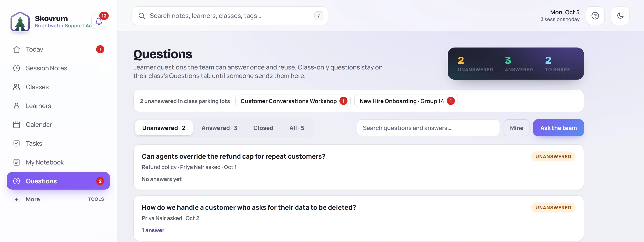
Task: Focus Search questions and answers field
Action: point(428,128)
